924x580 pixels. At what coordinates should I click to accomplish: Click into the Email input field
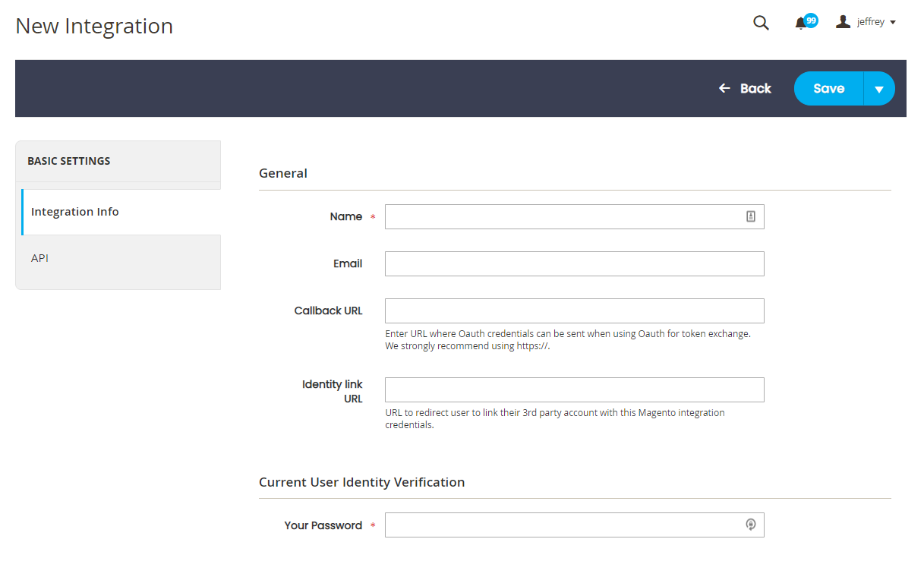[574, 263]
